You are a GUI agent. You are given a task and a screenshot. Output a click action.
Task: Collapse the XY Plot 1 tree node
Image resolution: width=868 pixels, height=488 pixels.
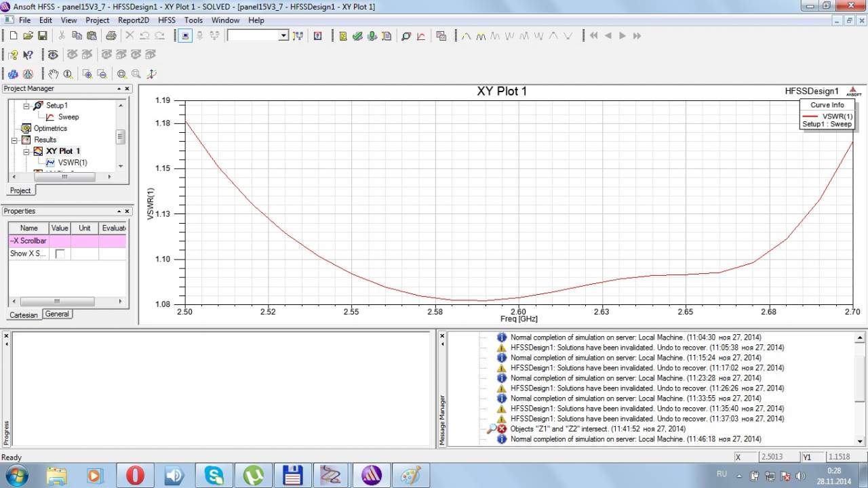pyautogui.click(x=27, y=152)
